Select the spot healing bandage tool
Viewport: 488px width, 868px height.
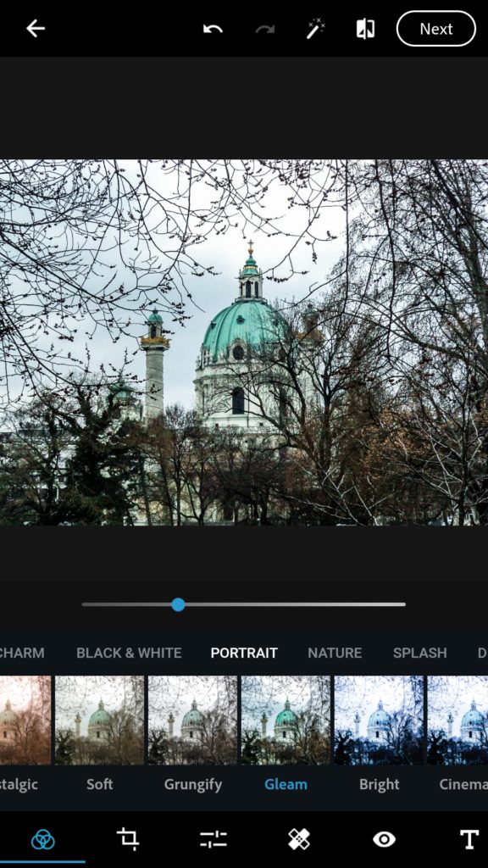pyautogui.click(x=299, y=839)
